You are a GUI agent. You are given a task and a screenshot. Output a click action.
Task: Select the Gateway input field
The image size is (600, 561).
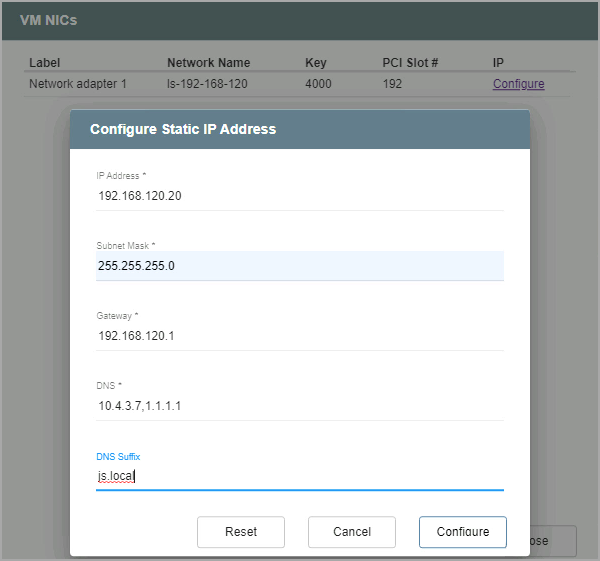click(x=299, y=336)
